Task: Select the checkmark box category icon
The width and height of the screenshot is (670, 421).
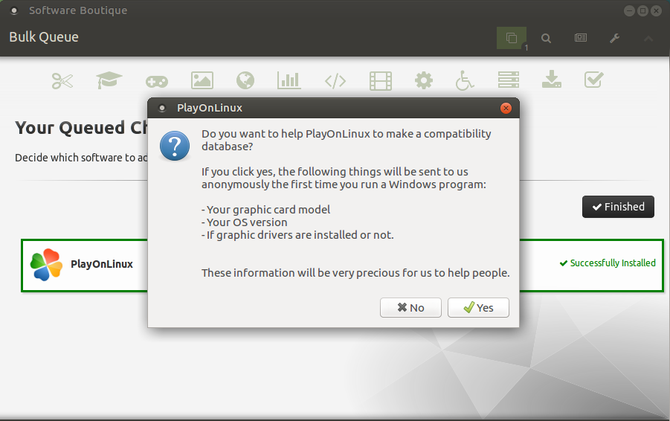Action: pos(593,80)
